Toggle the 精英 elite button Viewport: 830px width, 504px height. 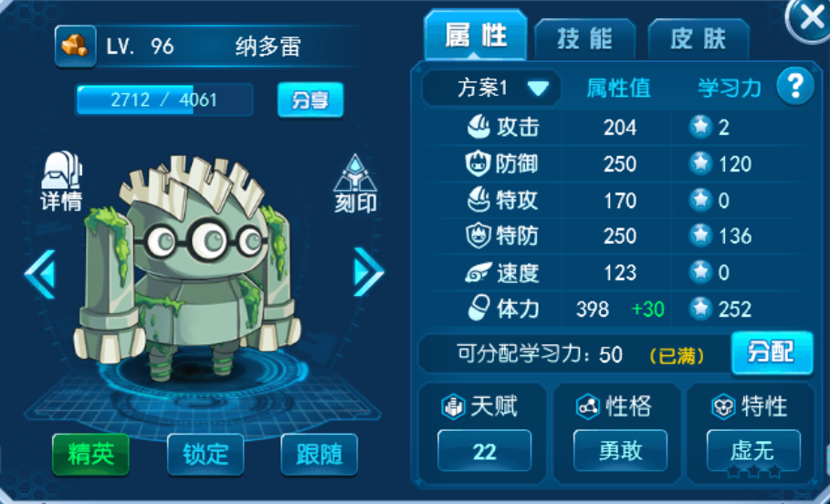point(90,454)
